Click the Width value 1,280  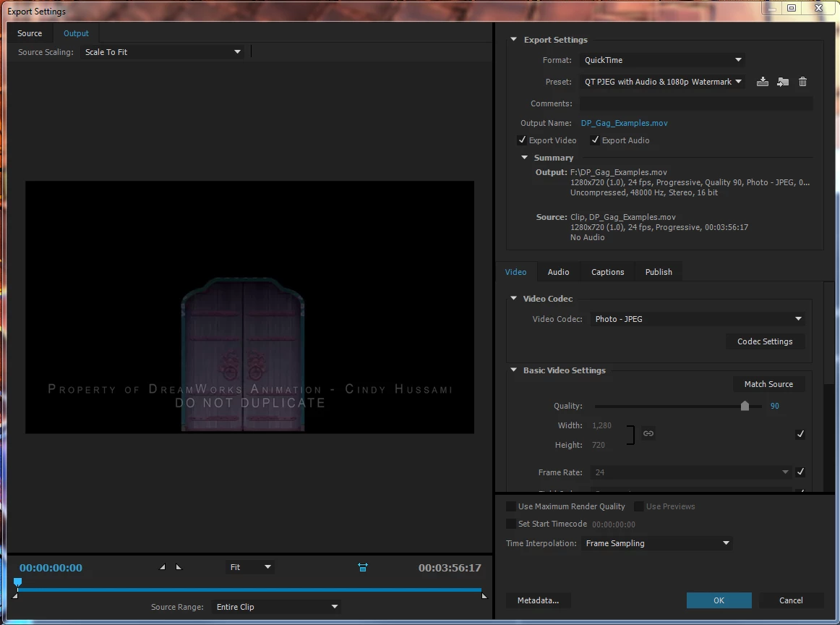point(601,425)
